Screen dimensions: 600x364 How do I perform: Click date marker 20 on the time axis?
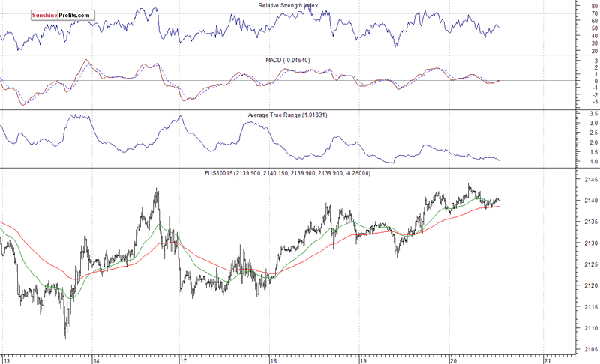(452, 359)
